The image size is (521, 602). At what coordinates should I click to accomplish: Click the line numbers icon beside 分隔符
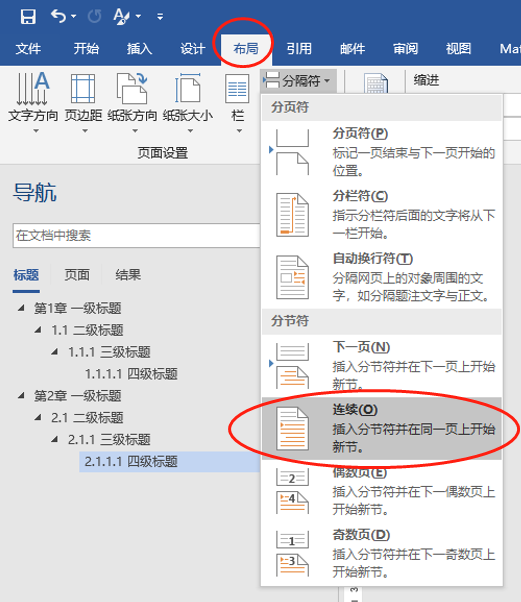(x=375, y=83)
